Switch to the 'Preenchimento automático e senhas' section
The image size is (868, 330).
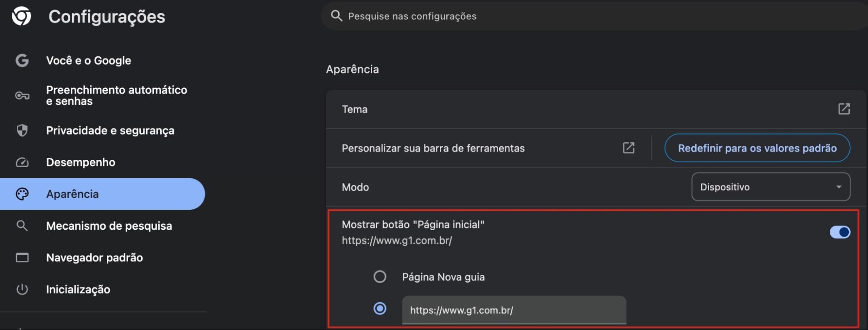(x=116, y=96)
